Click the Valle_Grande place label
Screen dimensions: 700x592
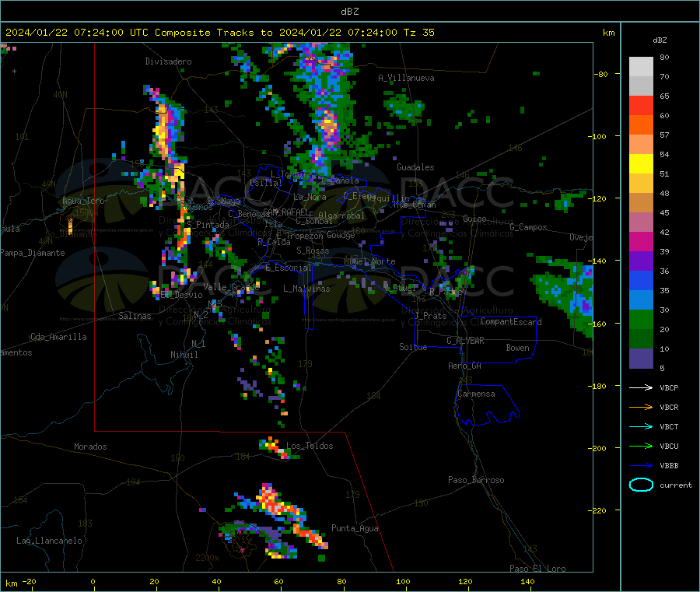(231, 287)
